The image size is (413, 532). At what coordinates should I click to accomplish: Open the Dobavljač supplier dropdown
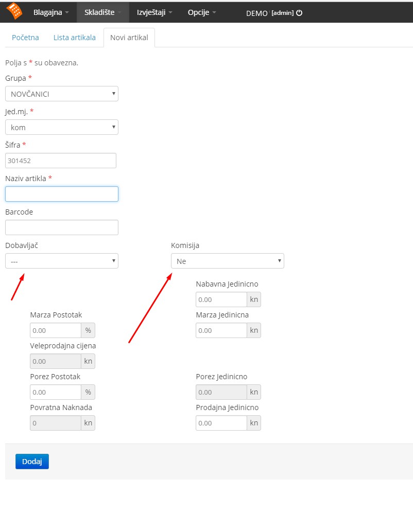click(62, 261)
